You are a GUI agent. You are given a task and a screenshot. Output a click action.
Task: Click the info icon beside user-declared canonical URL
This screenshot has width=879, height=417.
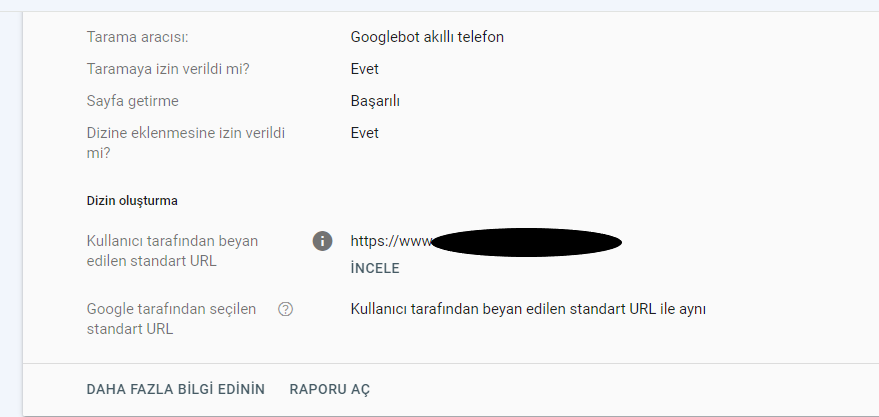[322, 241]
